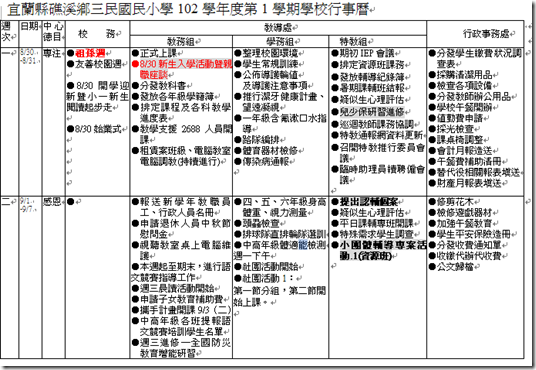Click the item 採光檢查

click(455, 129)
